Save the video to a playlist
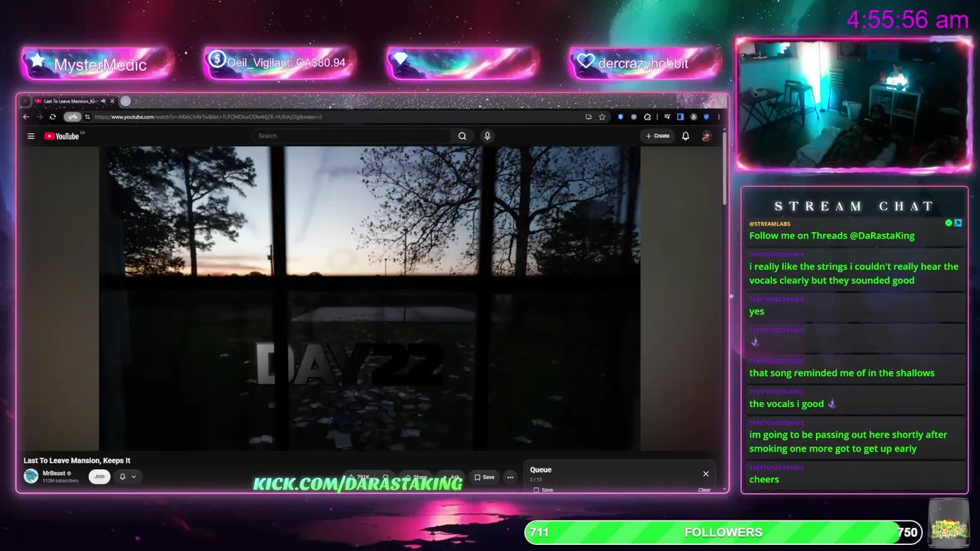The image size is (980, 551). point(485,477)
